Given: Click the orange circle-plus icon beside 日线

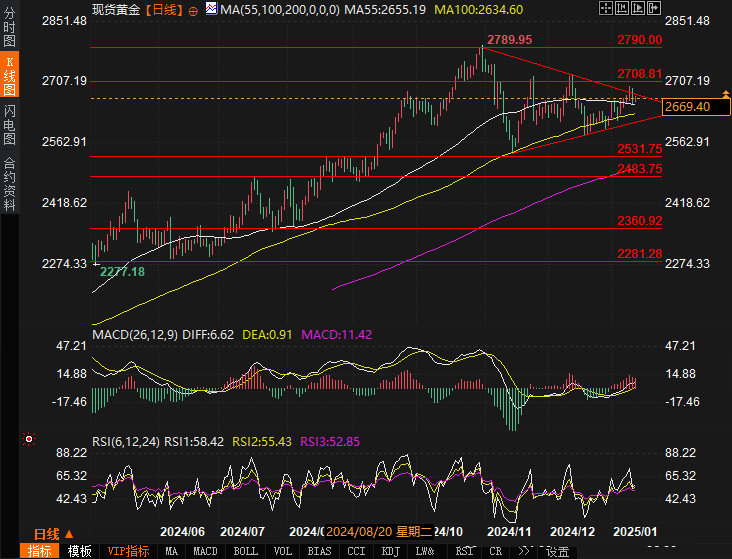Looking at the screenshot, I should (x=195, y=9).
